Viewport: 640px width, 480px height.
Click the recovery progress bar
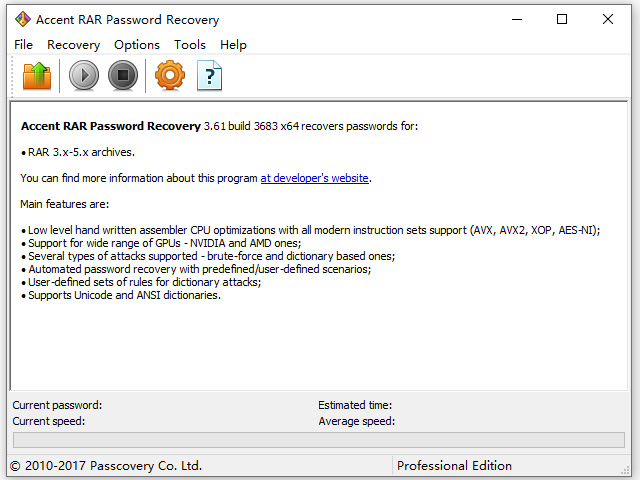[x=319, y=440]
